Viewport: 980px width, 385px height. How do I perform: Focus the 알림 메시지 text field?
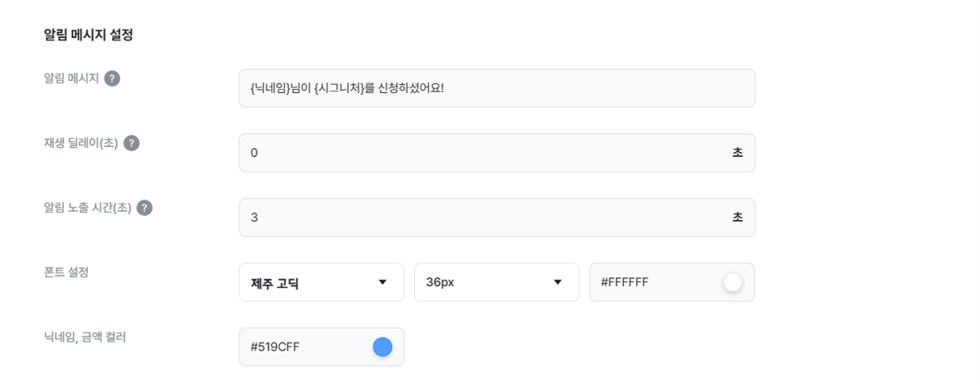point(497,88)
